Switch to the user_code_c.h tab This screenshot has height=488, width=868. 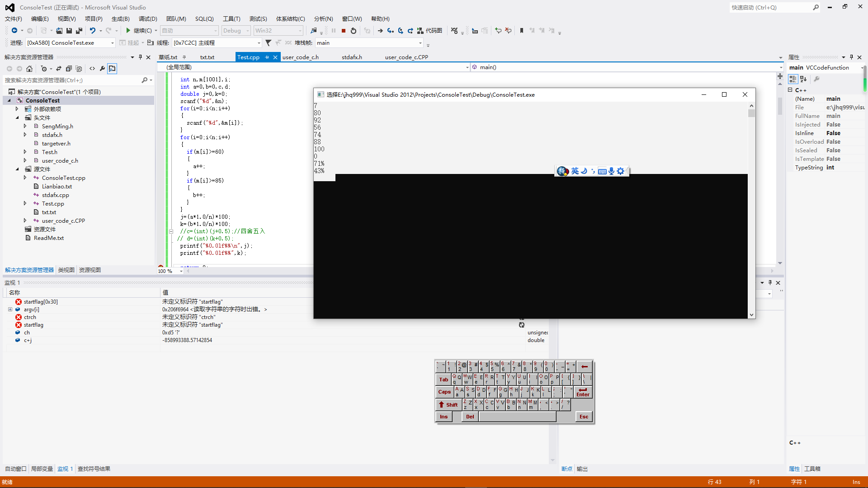point(301,57)
